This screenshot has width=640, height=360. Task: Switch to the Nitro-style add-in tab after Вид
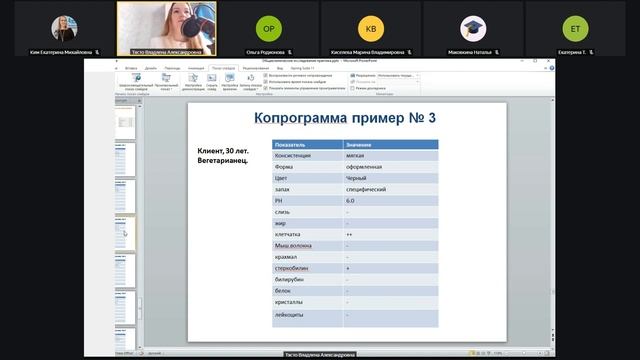click(x=302, y=68)
